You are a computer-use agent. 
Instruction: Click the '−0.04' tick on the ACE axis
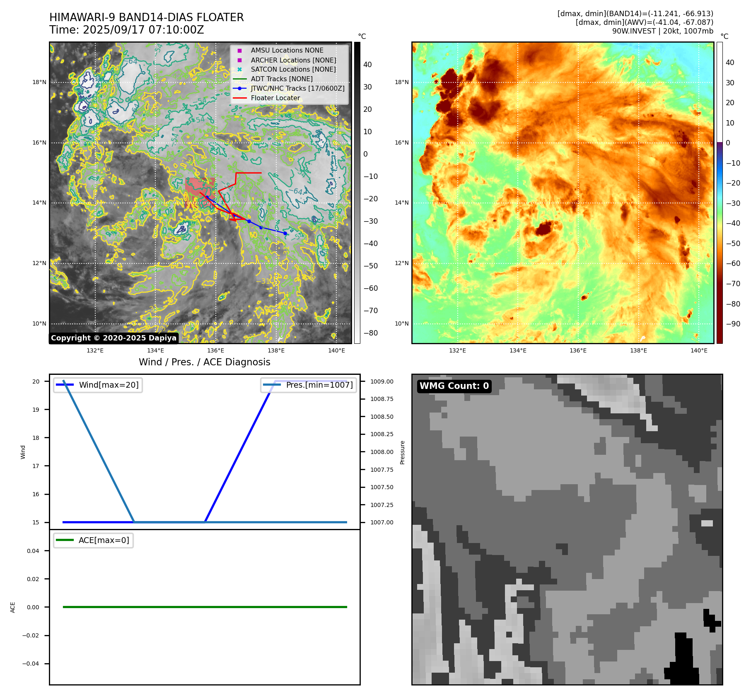(x=31, y=664)
